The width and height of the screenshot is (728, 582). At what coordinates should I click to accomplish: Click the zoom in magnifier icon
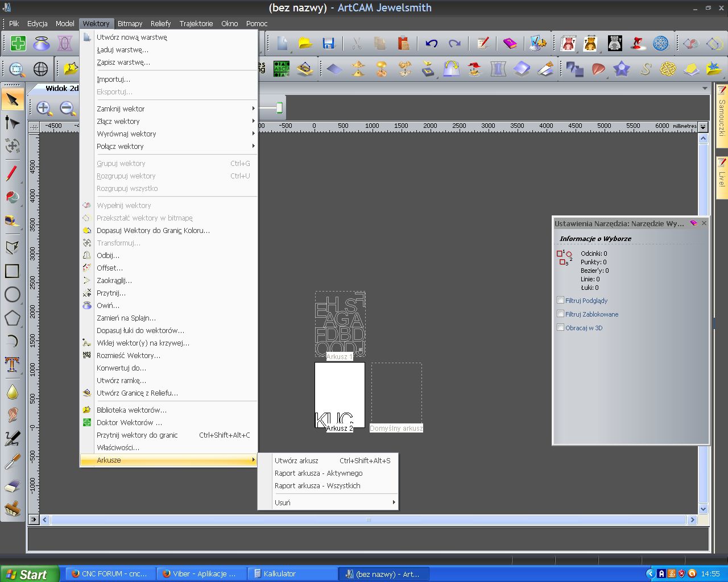pos(44,108)
